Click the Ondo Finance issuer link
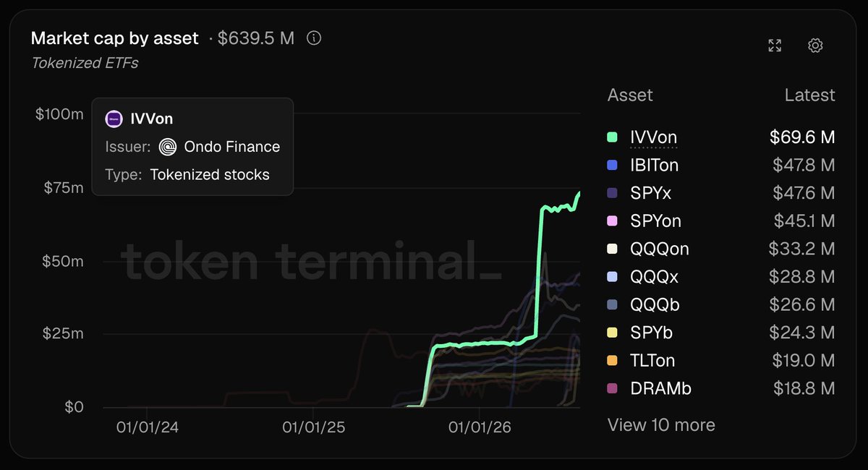Screen dimensions: 868x470 (232, 147)
